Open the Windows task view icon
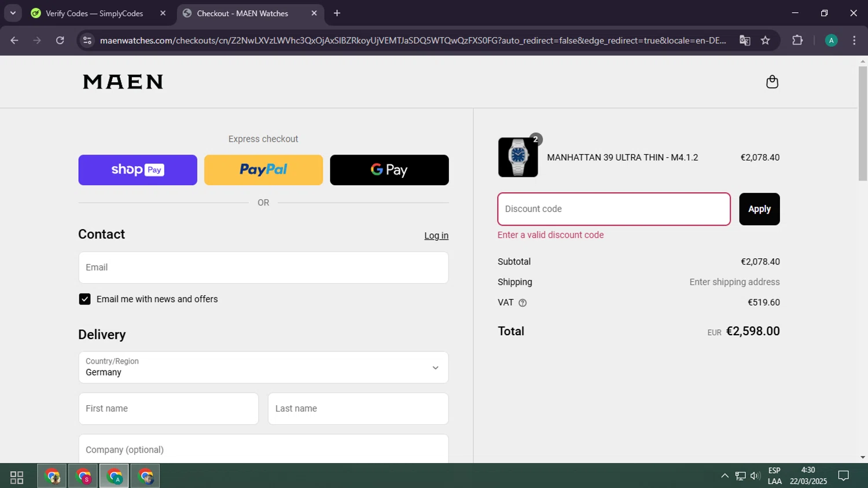The height and width of the screenshot is (488, 868). (17, 476)
